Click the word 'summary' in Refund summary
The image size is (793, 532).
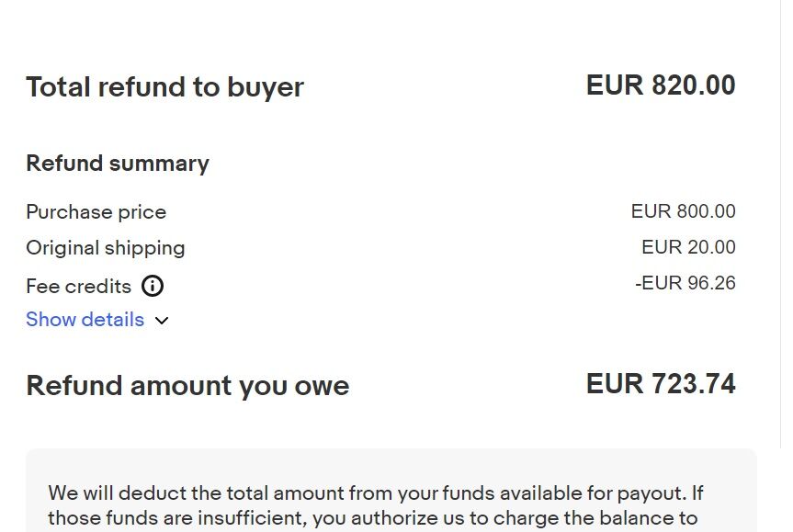[159, 164]
